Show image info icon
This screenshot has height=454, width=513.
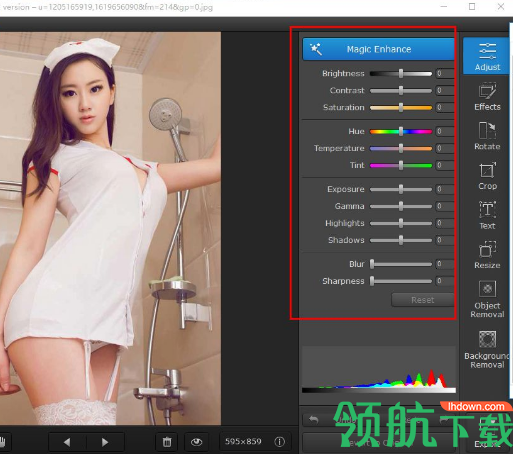pyautogui.click(x=279, y=442)
